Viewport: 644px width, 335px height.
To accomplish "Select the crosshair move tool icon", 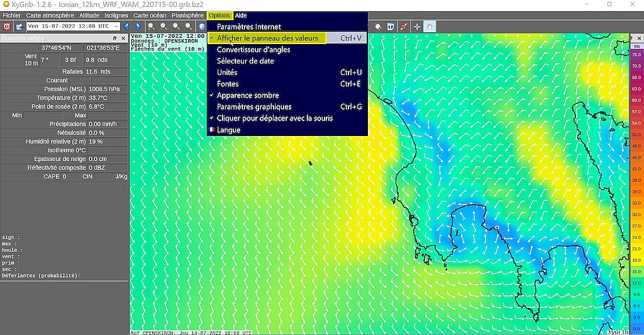I will tap(417, 26).
